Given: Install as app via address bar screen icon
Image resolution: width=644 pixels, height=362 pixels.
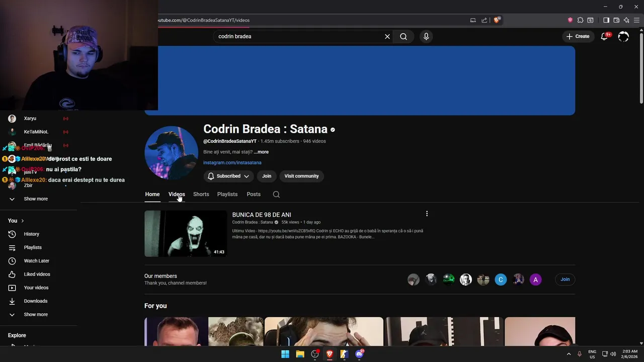Looking at the screenshot, I should point(473,20).
